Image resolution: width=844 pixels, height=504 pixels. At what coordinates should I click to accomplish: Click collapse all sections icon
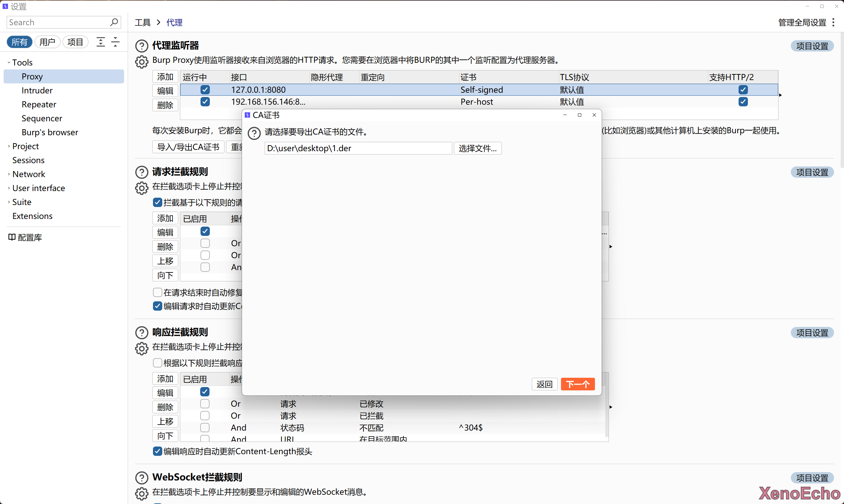click(x=116, y=42)
